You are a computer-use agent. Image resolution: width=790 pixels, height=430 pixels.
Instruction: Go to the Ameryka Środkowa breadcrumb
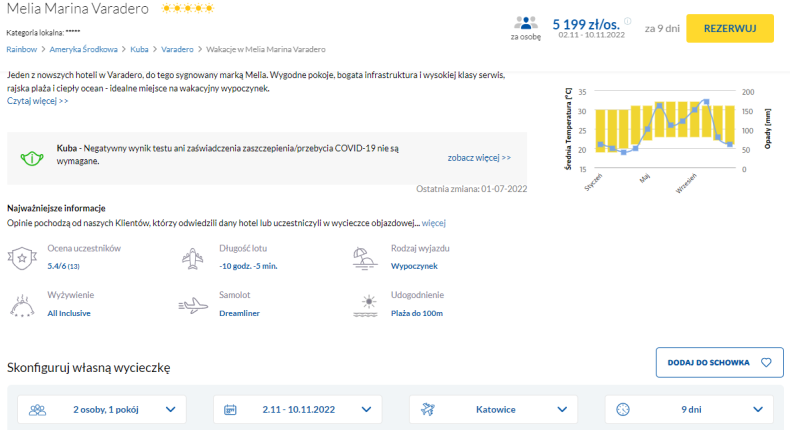83,49
